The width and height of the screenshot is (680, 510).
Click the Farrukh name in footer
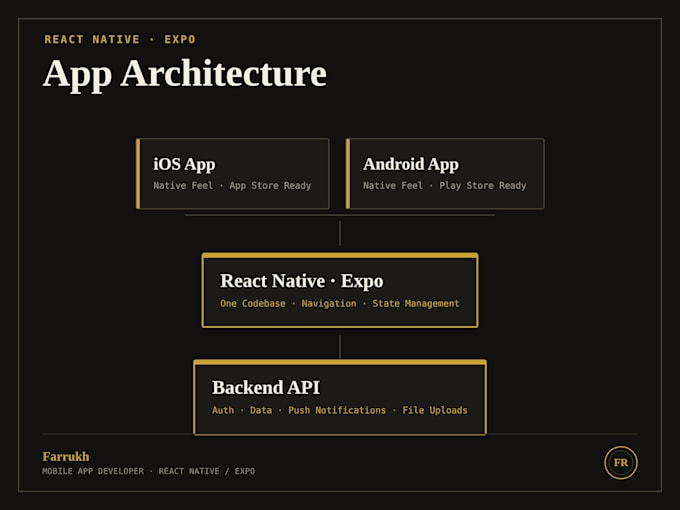(66, 457)
